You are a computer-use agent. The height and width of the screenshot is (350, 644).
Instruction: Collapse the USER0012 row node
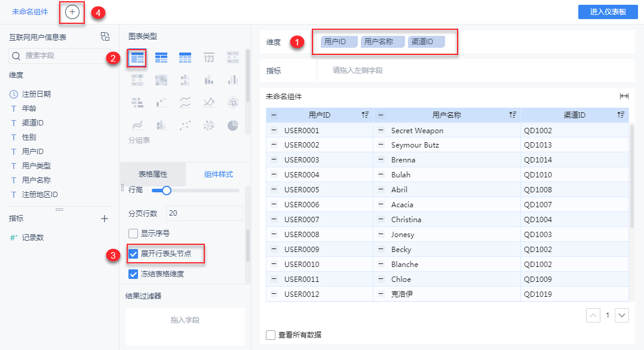(274, 294)
